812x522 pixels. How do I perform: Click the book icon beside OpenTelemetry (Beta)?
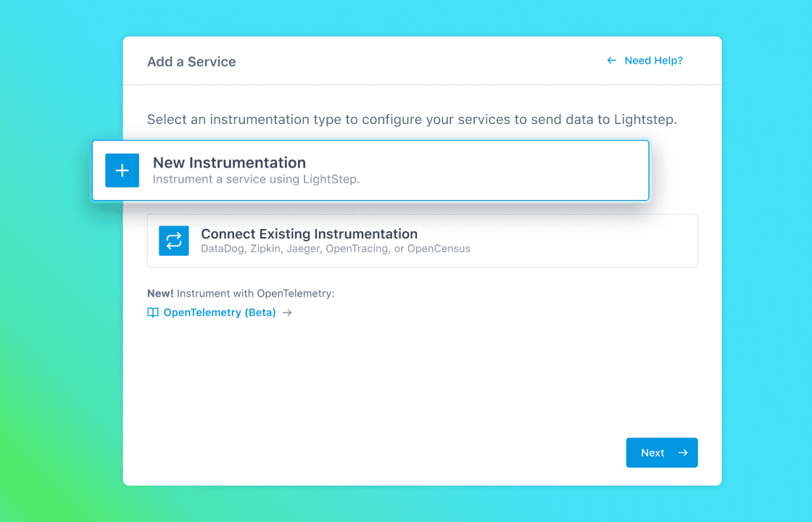click(153, 312)
